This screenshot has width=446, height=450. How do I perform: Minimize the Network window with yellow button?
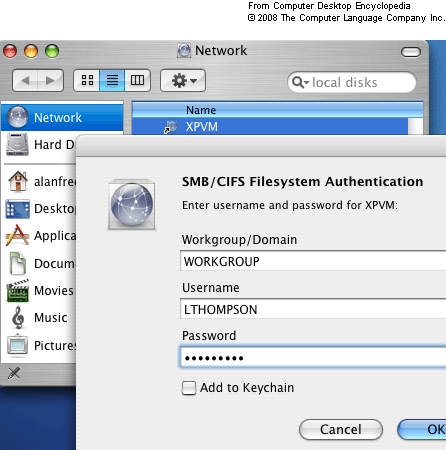[x=31, y=52]
